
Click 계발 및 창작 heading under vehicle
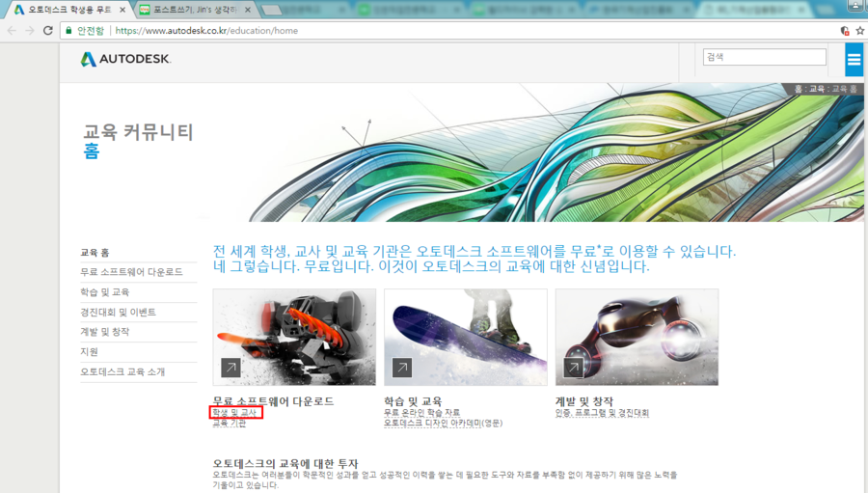tap(584, 401)
